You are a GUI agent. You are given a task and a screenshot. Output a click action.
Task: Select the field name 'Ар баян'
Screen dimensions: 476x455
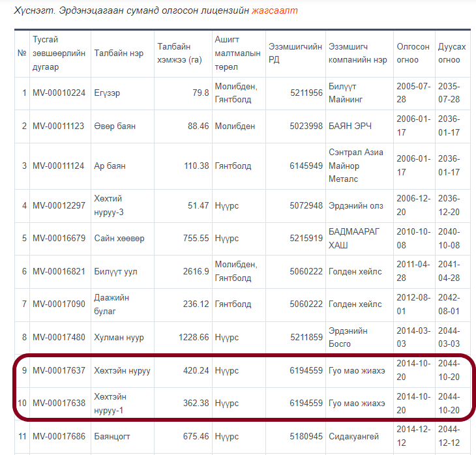(x=110, y=166)
